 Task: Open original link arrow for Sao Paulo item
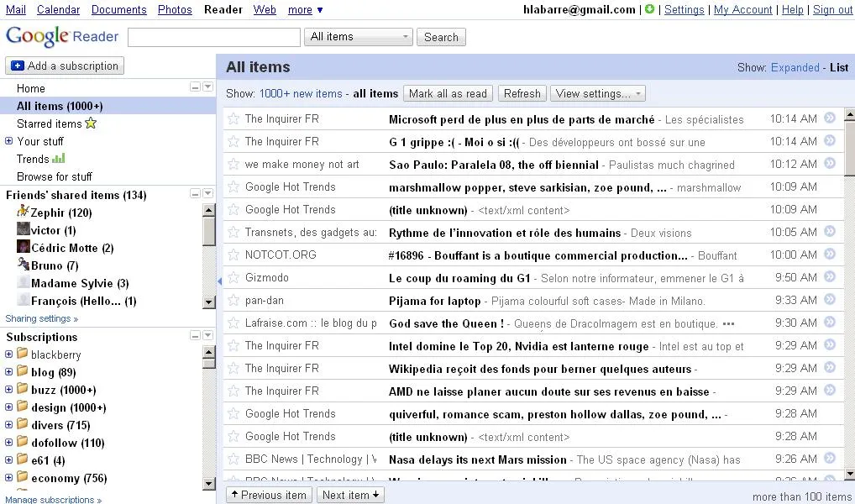tap(829, 163)
